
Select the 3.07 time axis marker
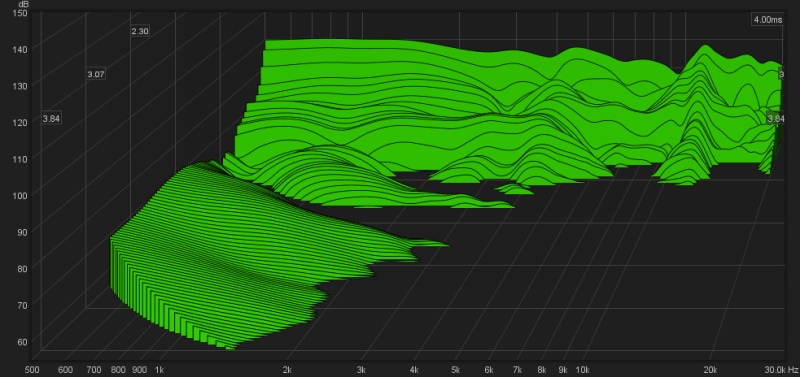[96, 74]
